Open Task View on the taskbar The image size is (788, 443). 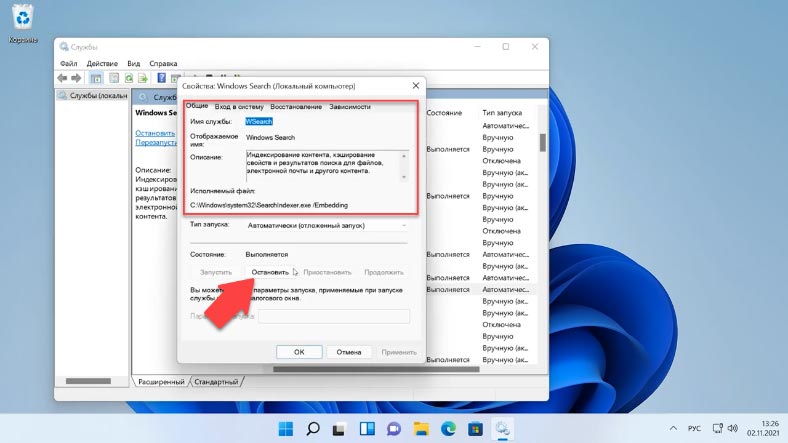pos(339,428)
